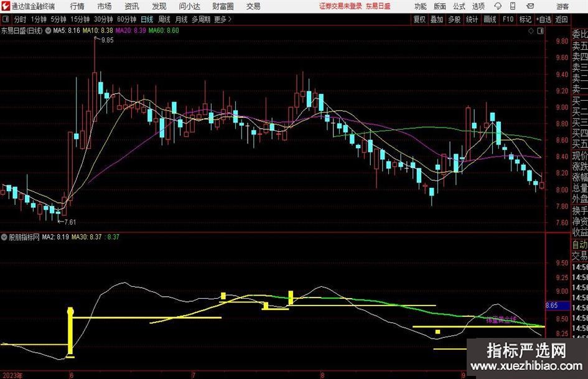Switch to the 15分钟 period tab
The image size is (588, 379).
80,19
